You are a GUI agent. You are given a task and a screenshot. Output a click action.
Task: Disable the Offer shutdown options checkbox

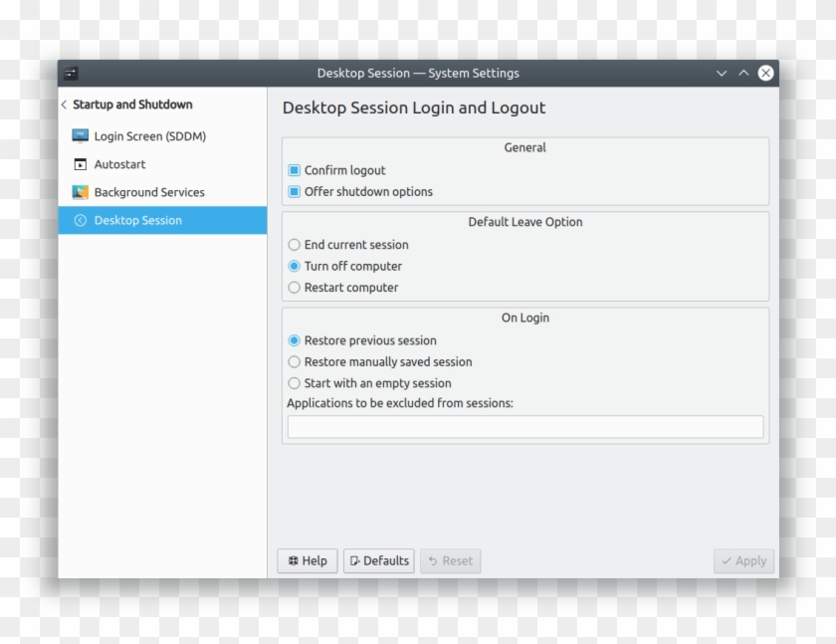tap(294, 191)
